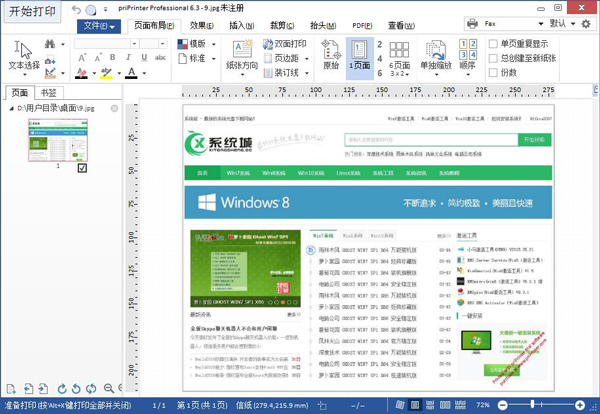The image size is (600, 414).
Task: Click the eraser redaction tool icon
Action: (x=81, y=73)
